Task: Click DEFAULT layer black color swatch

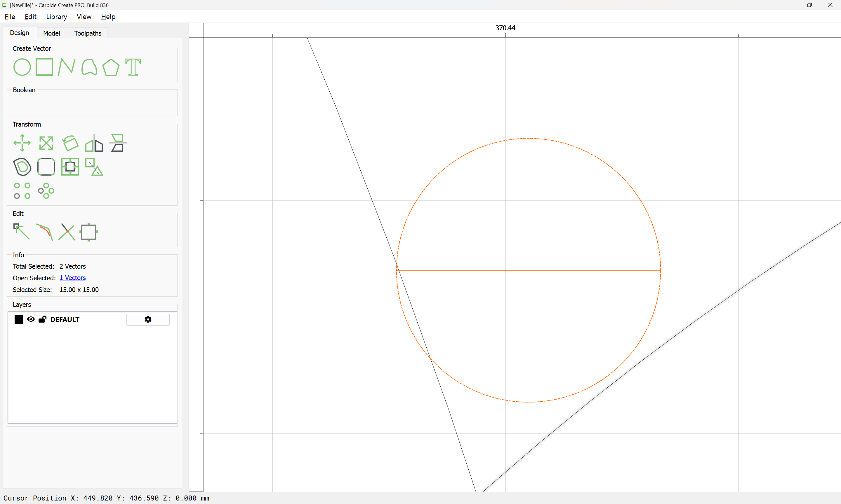Action: 19,319
